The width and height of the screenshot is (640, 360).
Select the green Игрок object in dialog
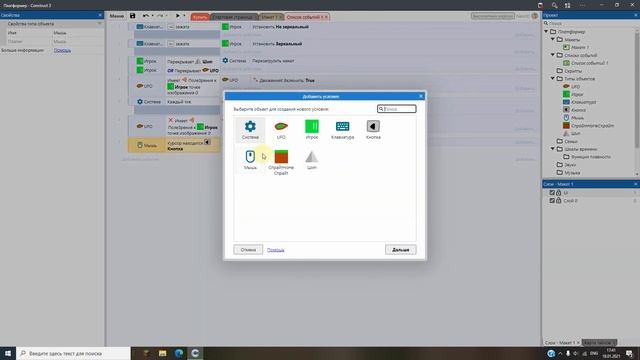(312, 130)
